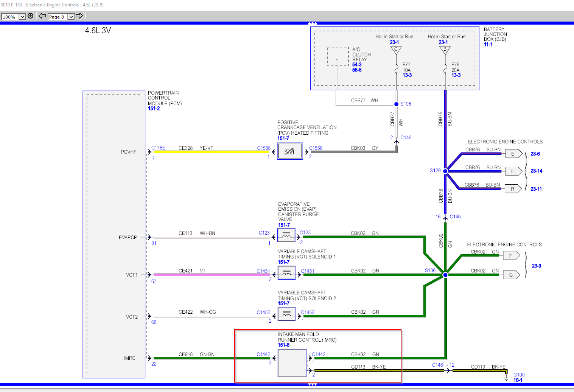Viewport: 574px width, 392px height.
Task: Open link 23-14 beside connector H
Action: click(x=536, y=171)
